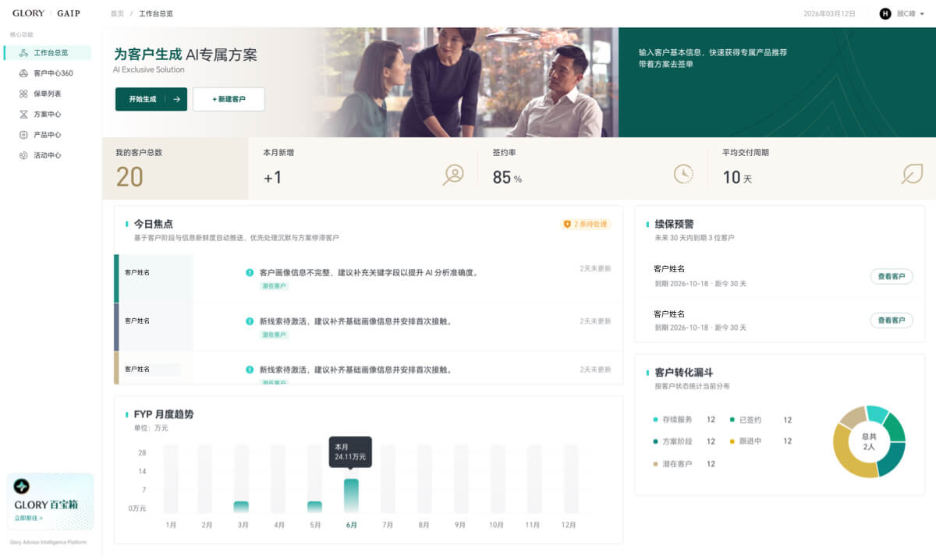Viewport: 936px width, 560px height.
Task: Click the 本月新增 customer search icon
Action: tap(453, 175)
